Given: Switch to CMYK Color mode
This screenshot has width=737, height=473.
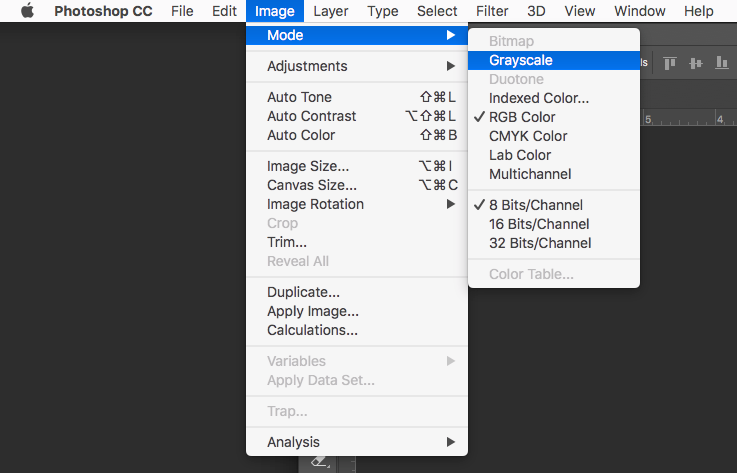Looking at the screenshot, I should click(x=554, y=136).
